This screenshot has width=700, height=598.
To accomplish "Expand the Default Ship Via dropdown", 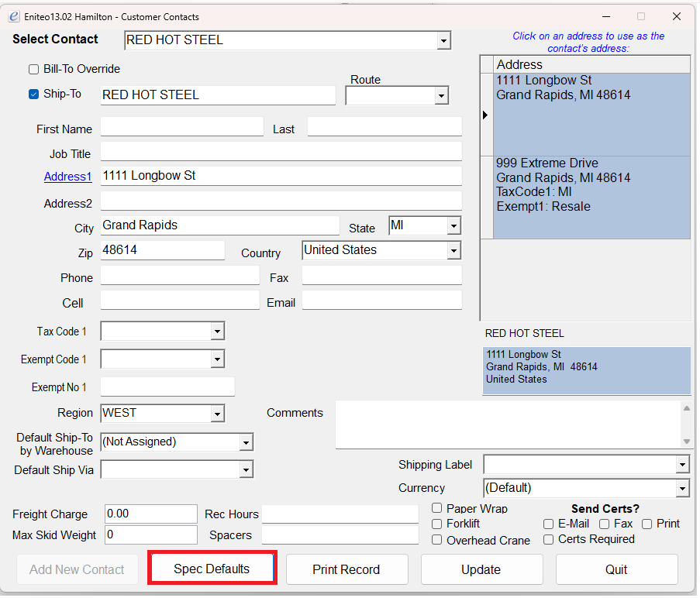I will [246, 469].
